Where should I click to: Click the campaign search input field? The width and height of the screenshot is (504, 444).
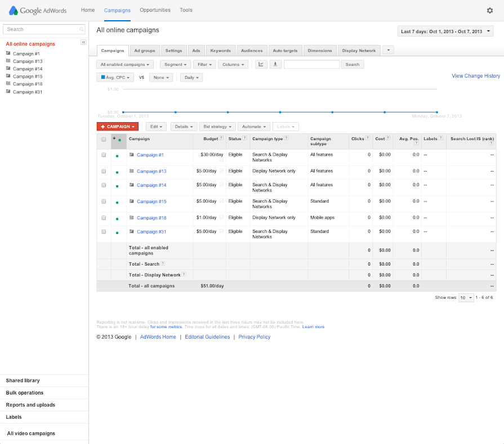(x=311, y=65)
